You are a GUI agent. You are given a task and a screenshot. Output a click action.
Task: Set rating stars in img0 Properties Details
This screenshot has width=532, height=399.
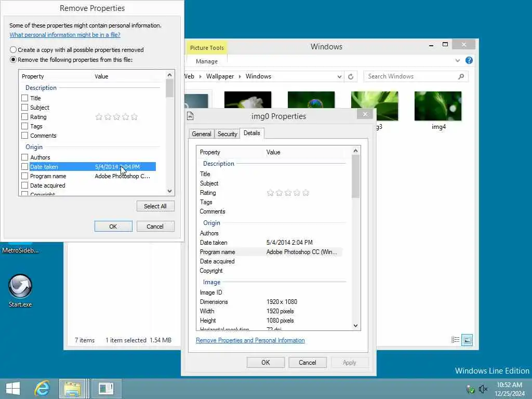(288, 193)
